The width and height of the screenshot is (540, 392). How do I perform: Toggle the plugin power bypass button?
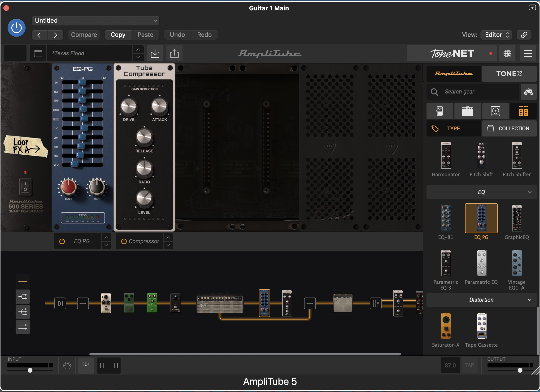[16, 28]
